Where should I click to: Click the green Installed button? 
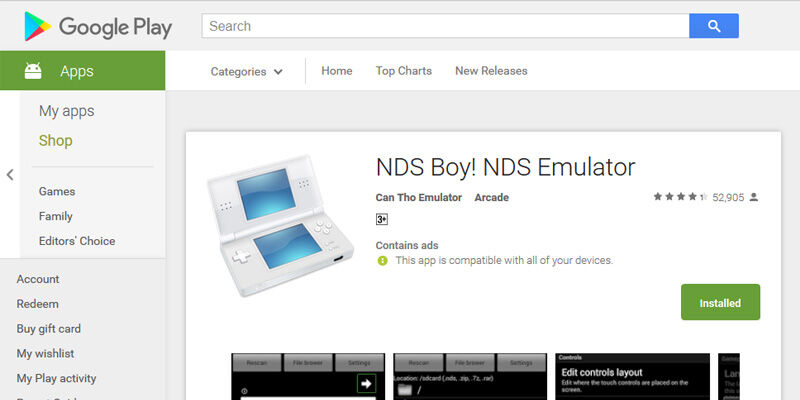pos(720,302)
